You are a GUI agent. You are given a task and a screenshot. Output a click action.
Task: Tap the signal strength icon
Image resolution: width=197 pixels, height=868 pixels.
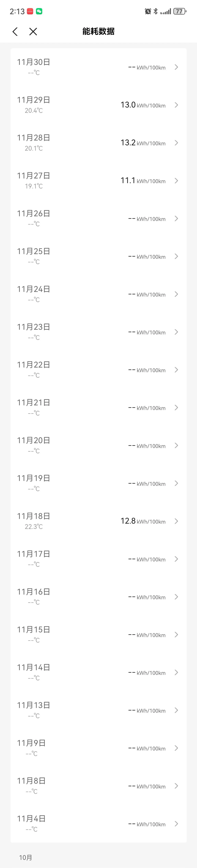coord(166,12)
